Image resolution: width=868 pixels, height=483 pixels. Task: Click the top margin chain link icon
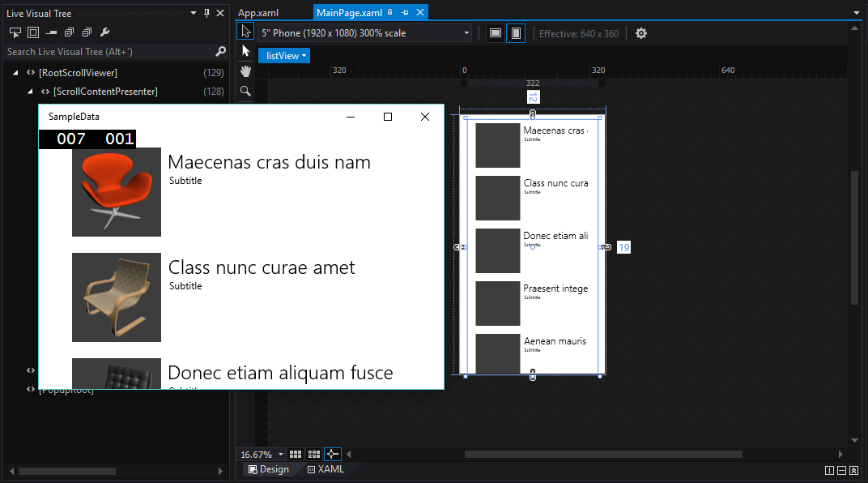pyautogui.click(x=533, y=114)
